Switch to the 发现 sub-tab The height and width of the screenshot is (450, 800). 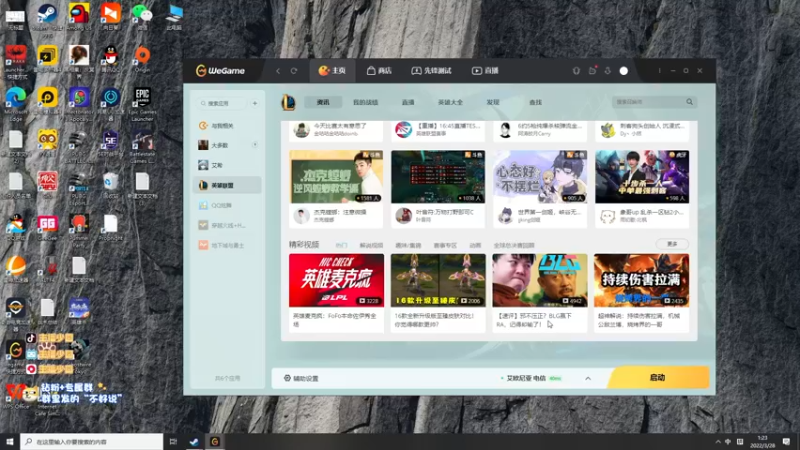tap(493, 102)
